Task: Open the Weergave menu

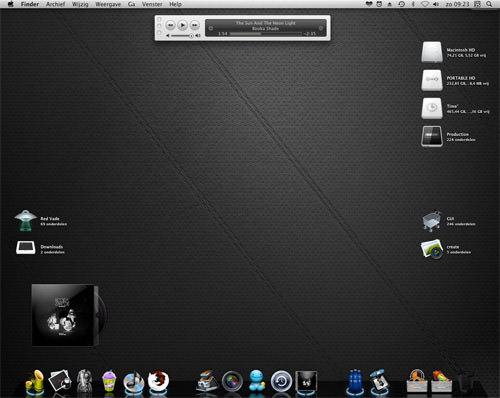Action: point(108,4)
